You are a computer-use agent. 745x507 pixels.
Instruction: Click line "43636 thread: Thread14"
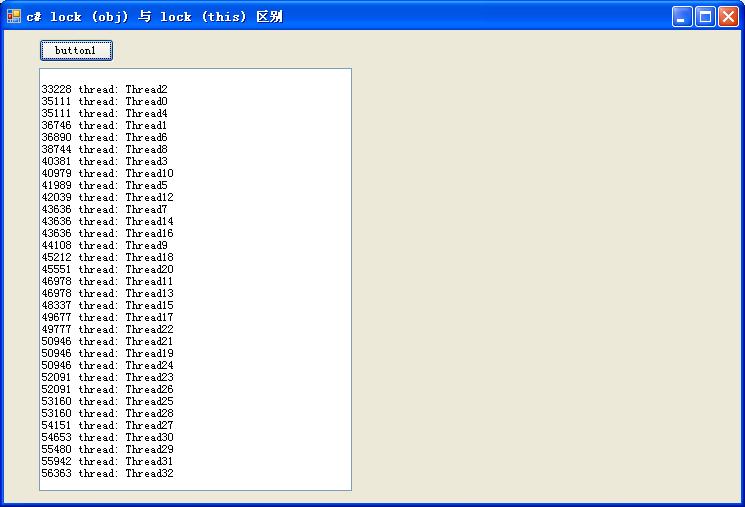click(x=107, y=221)
